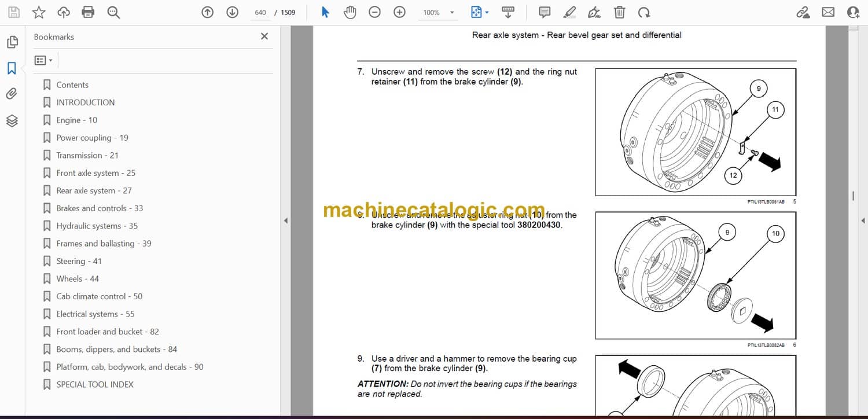This screenshot has height=419, width=868.
Task: Click the ATTENTION note about bearing cups
Action: tap(467, 389)
